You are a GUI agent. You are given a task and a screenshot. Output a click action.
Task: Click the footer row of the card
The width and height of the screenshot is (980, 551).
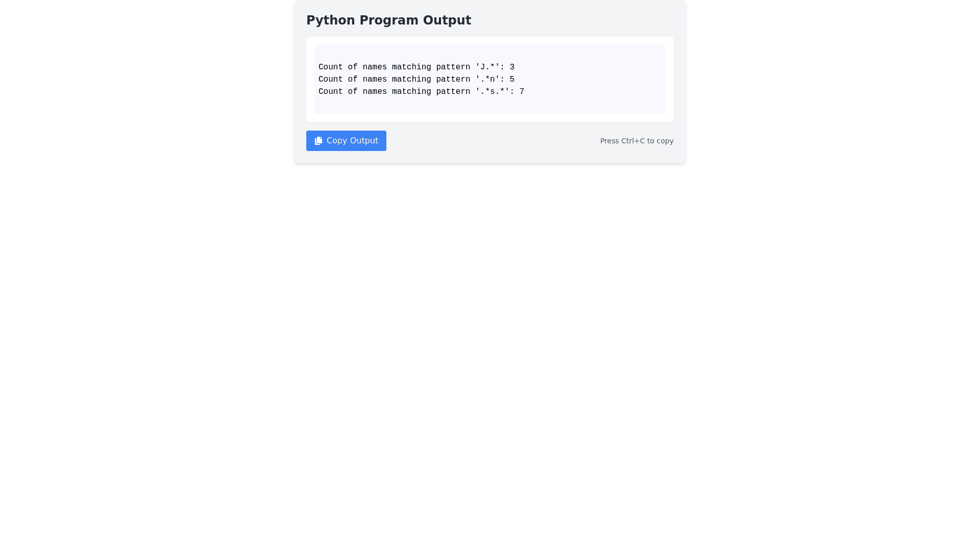tap(490, 141)
